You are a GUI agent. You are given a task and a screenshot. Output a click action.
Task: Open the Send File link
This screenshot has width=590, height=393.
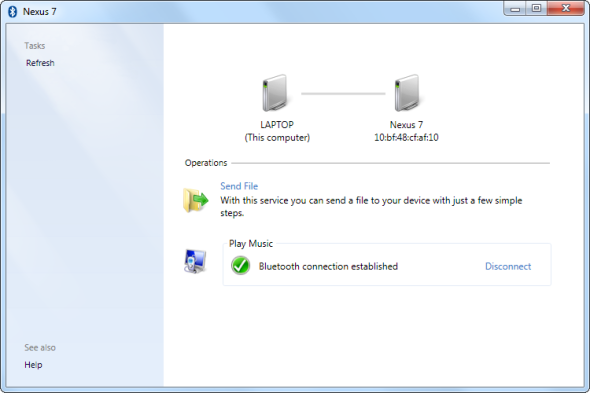tap(239, 186)
